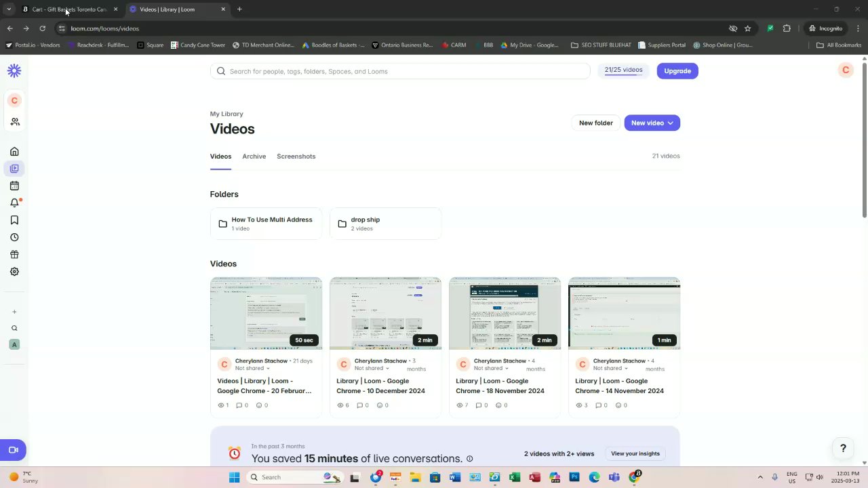Click the eye-slash tracking icon in address bar
This screenshot has width=868, height=488.
coord(732,28)
